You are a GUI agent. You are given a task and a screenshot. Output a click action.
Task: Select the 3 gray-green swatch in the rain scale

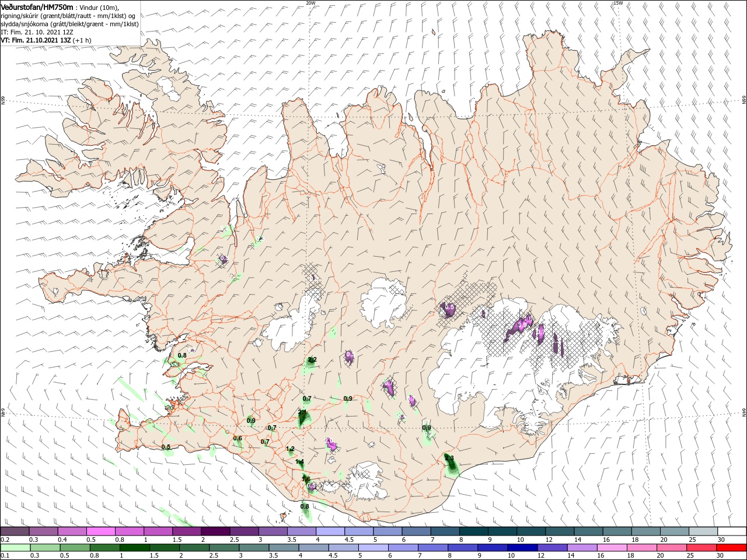254,548
